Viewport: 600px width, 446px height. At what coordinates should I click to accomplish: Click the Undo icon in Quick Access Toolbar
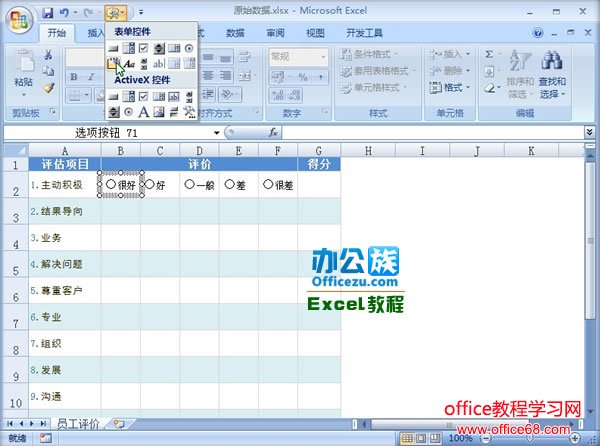64,13
